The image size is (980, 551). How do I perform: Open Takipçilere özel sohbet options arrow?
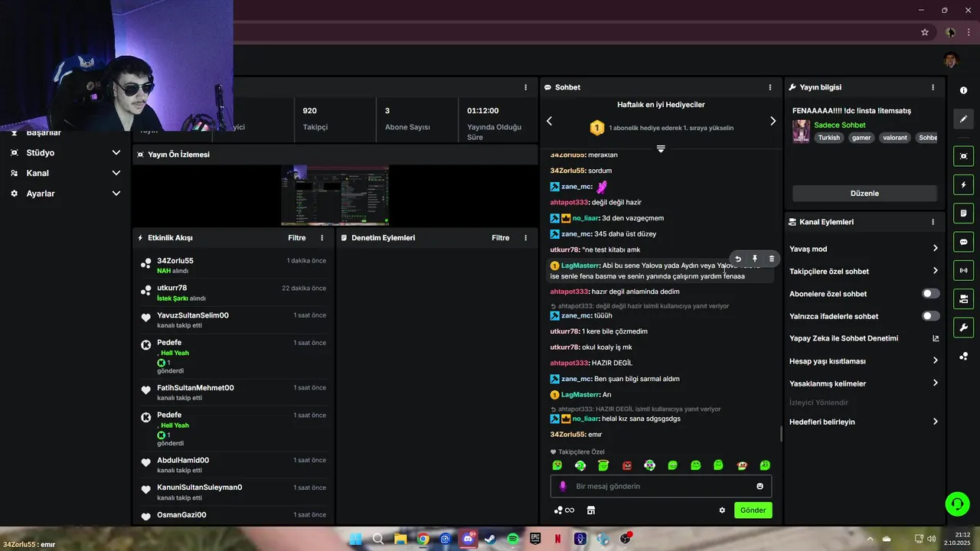click(936, 271)
